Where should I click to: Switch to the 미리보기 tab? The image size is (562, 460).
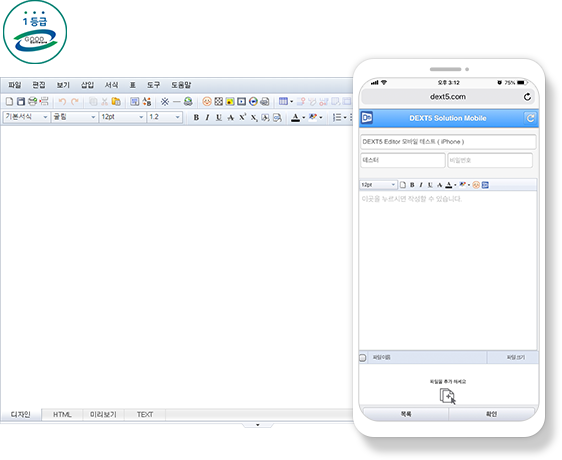pos(103,414)
